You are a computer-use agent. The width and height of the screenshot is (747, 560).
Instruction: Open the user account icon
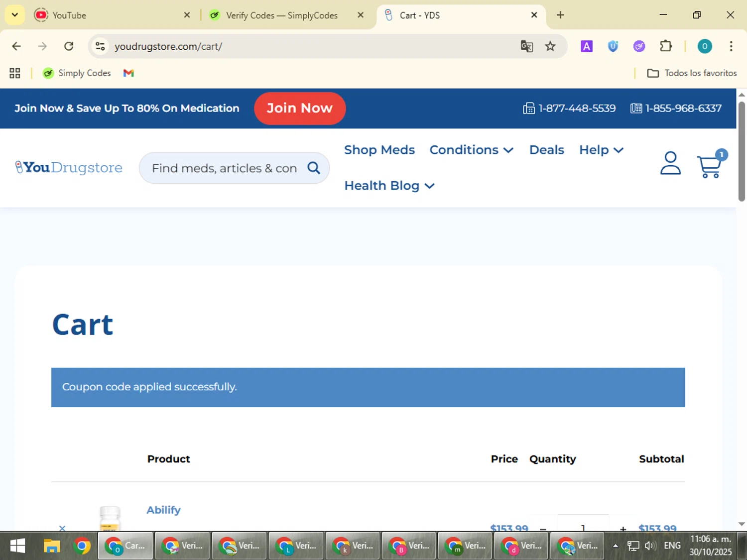pyautogui.click(x=670, y=163)
